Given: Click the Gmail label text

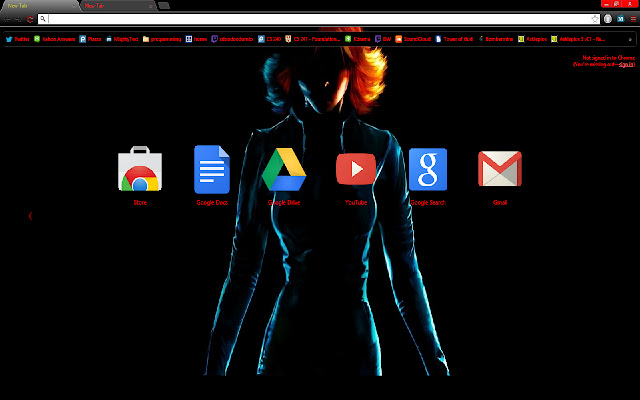Looking at the screenshot, I should point(500,202).
